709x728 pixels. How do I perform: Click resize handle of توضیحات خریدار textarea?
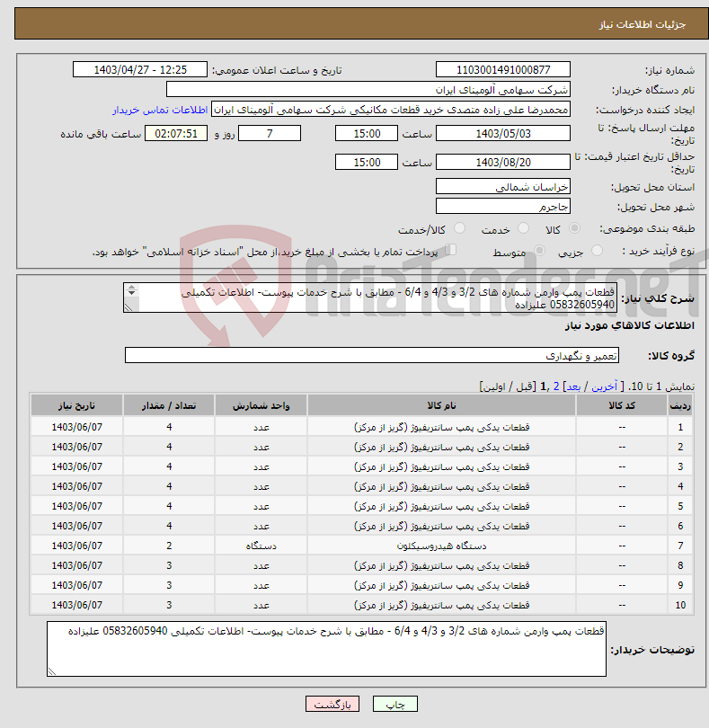pyautogui.click(x=52, y=671)
